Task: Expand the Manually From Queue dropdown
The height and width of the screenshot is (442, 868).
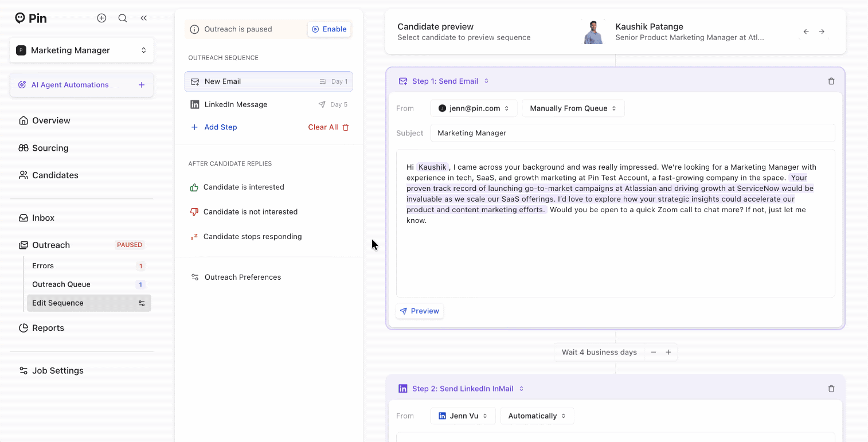Action: [x=573, y=108]
